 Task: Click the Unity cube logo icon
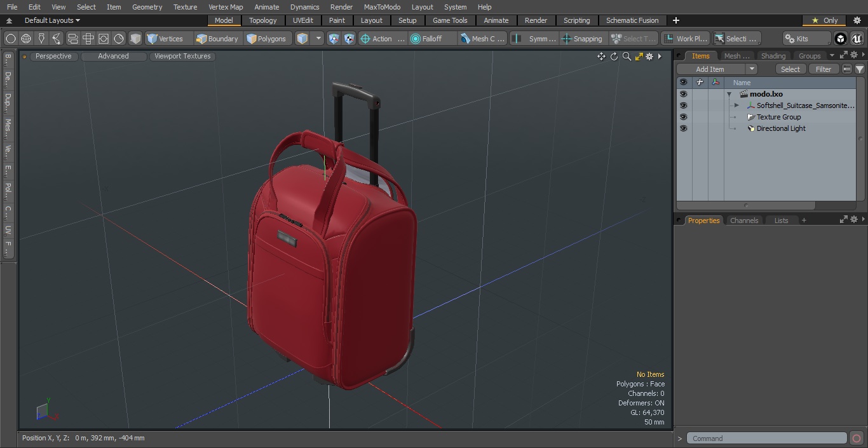click(841, 39)
